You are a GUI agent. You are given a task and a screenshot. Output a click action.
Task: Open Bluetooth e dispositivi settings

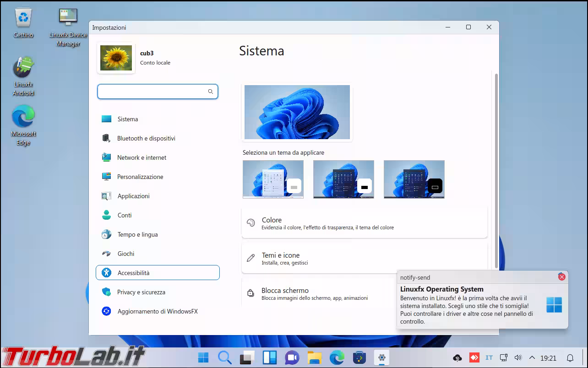pos(146,138)
